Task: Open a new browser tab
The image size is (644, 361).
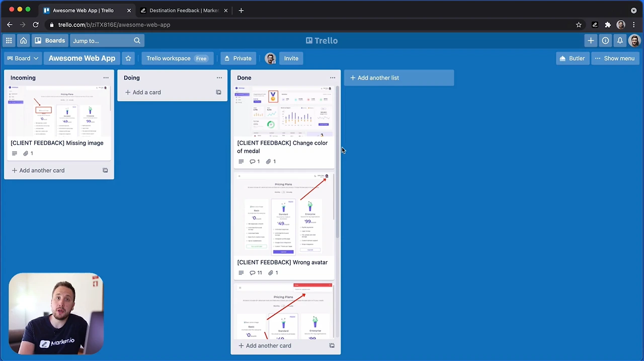Action: 241,11
